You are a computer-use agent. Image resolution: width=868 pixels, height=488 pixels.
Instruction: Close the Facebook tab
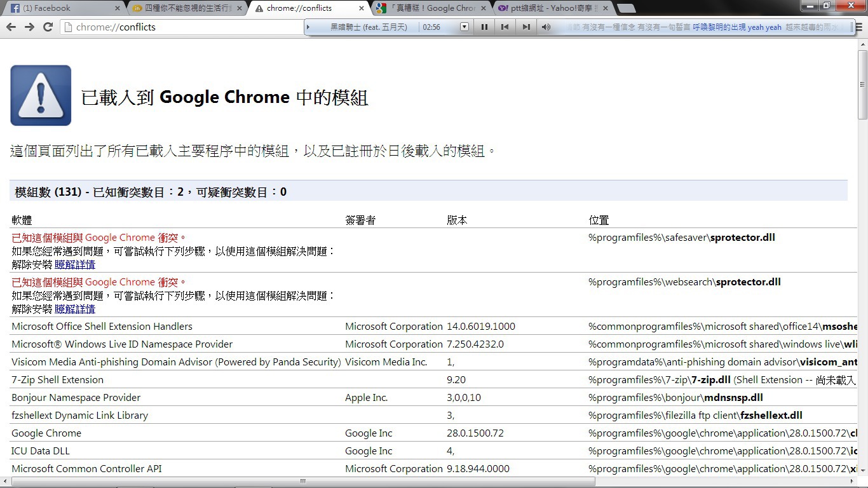[x=117, y=8]
